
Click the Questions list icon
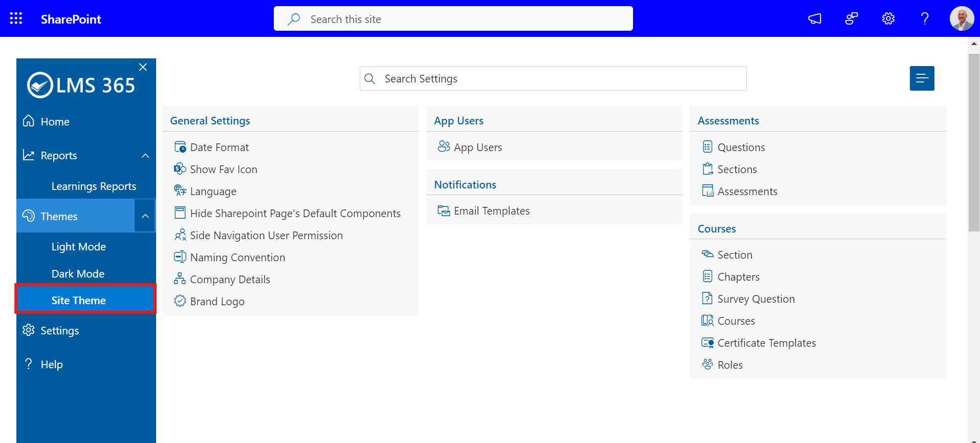(707, 146)
